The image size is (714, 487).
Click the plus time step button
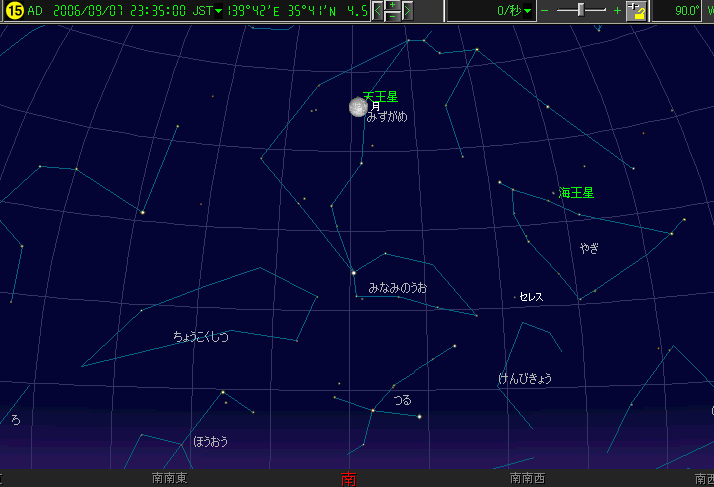[x=392, y=6]
